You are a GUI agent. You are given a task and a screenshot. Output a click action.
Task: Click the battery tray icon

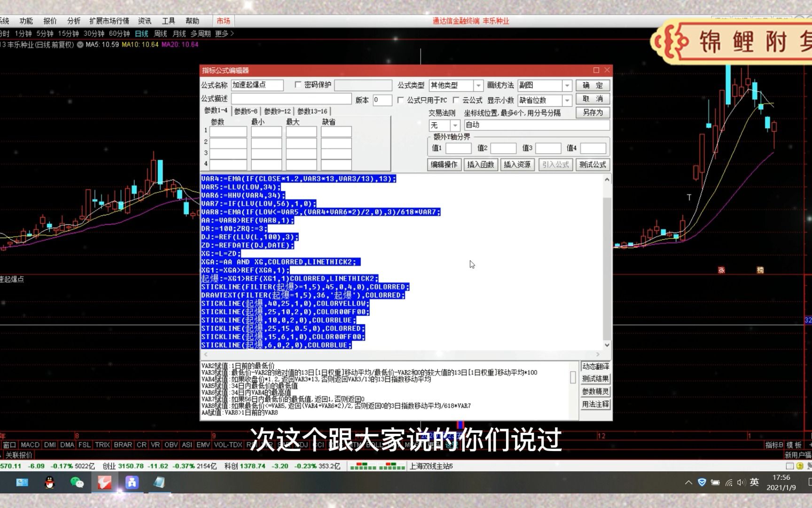point(715,483)
